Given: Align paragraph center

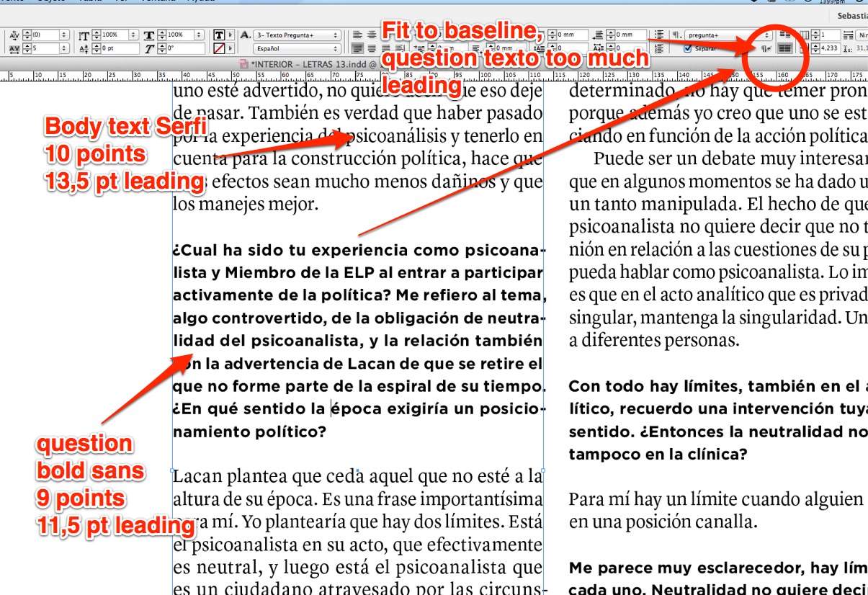Looking at the screenshot, I should (372, 35).
